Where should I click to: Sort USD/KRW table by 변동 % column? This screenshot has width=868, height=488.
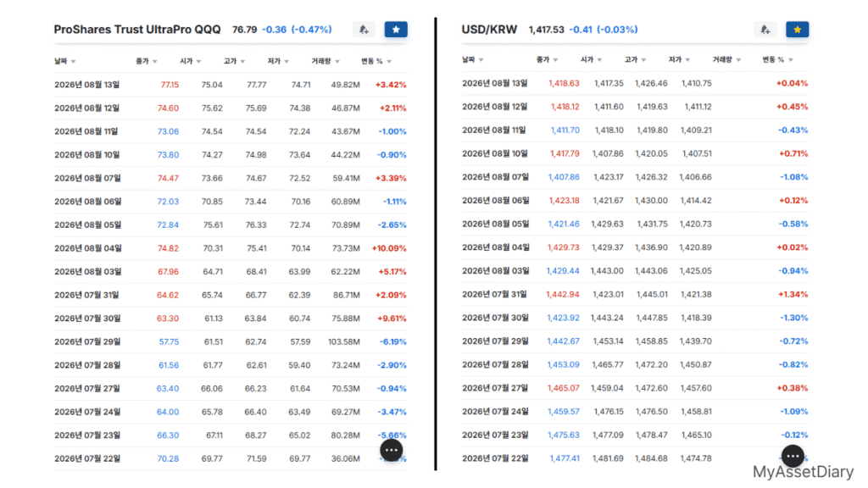[x=778, y=60]
